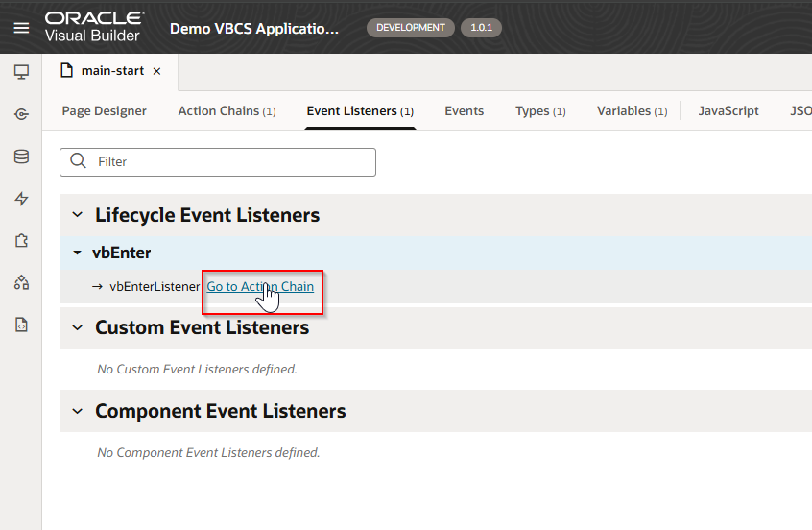The width and height of the screenshot is (812, 530).
Task: Open the Web Applications navigator icon
Action: pyautogui.click(x=21, y=72)
